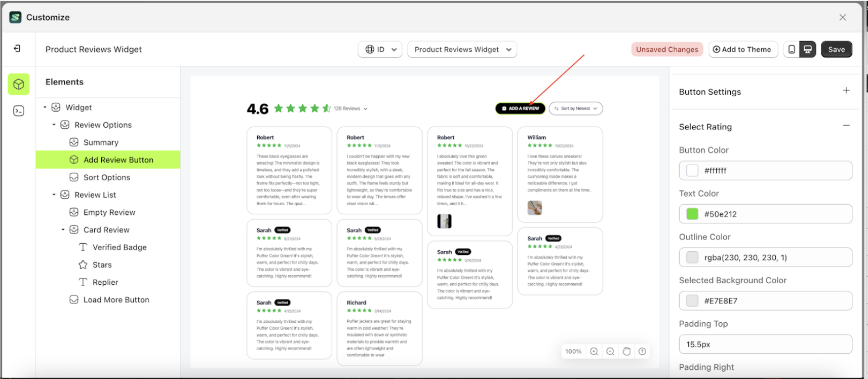The width and height of the screenshot is (868, 379).
Task: Click the Stars star icon in tree
Action: [83, 264]
